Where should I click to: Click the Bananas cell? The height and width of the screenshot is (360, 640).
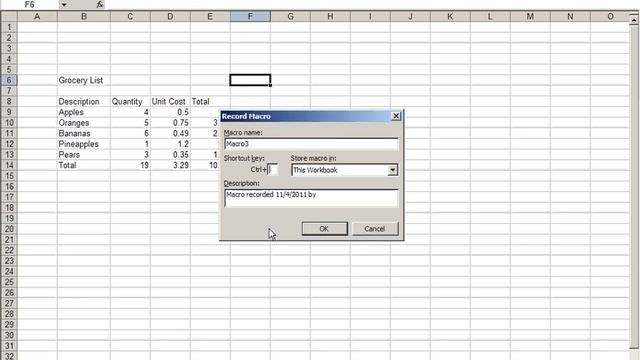coord(84,133)
